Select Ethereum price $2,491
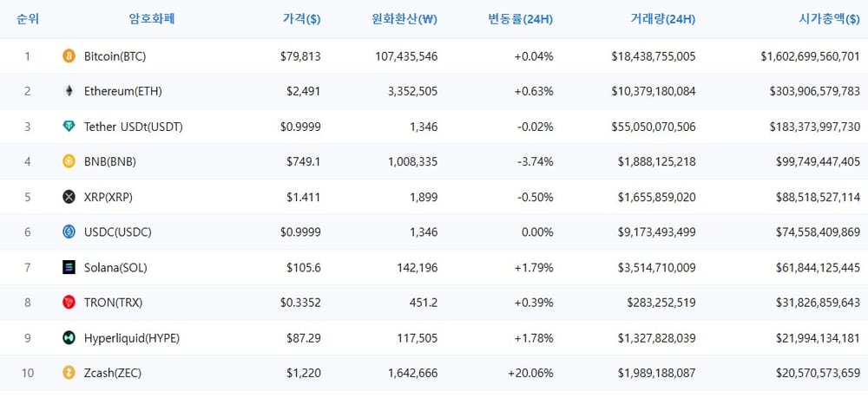 (x=303, y=91)
